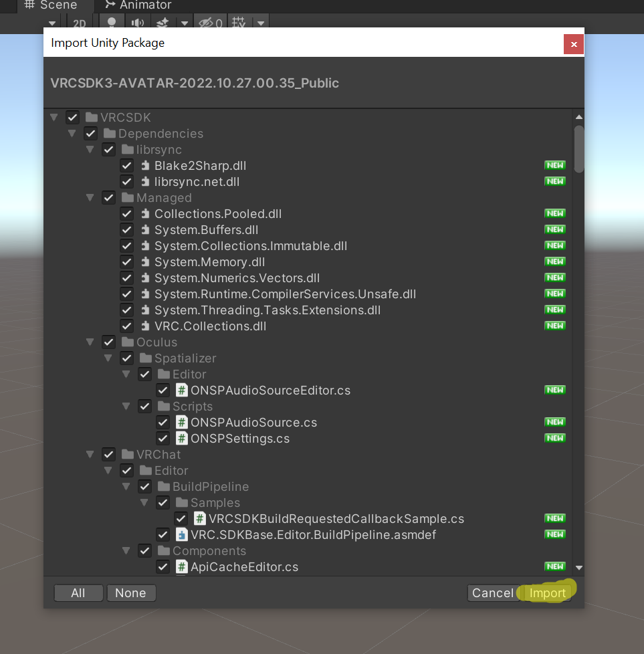Click the ONSPAudioSourceEditor.cs script icon
Image resolution: width=644 pixels, height=654 pixels.
coord(181,391)
